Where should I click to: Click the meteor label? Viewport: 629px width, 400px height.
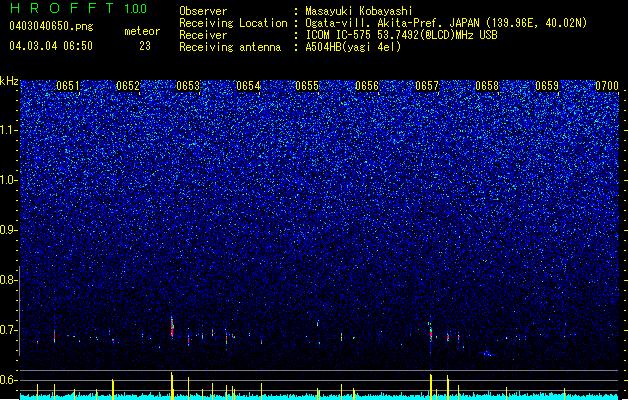tap(142, 31)
